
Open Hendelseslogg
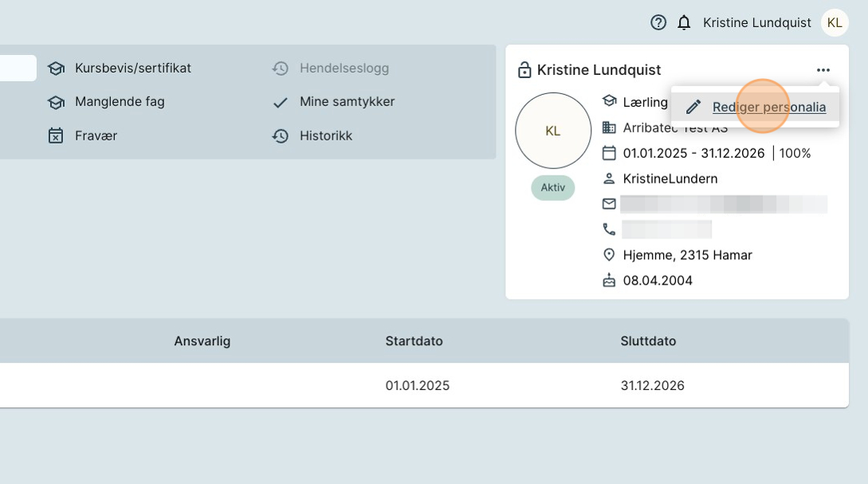tap(344, 68)
